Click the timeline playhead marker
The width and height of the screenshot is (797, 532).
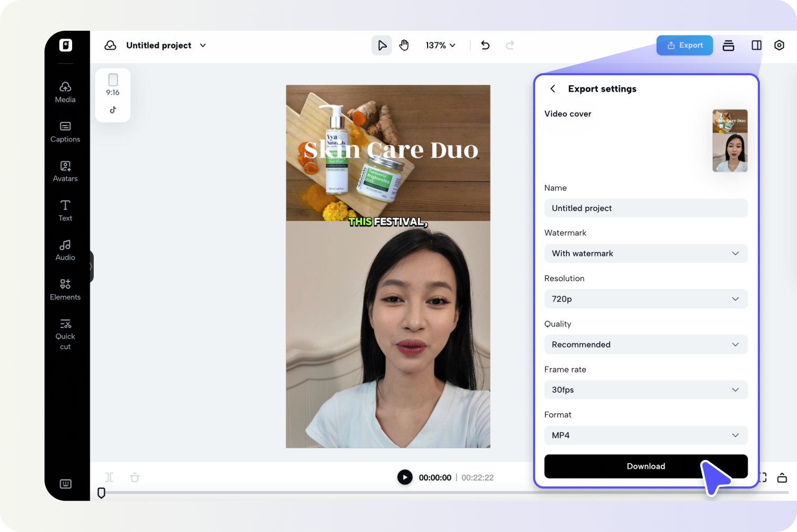pos(101,493)
